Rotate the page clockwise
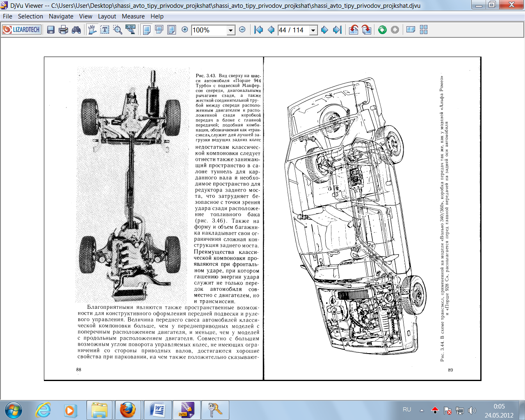 [367, 30]
